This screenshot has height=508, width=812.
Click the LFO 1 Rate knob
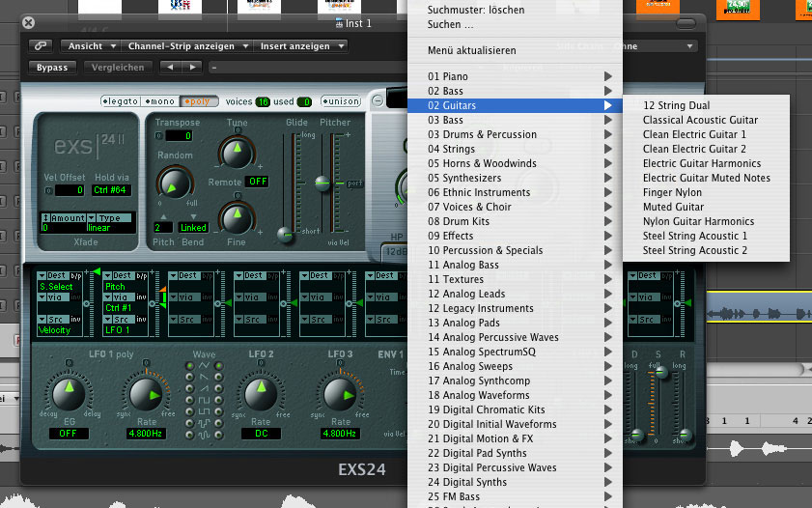(x=144, y=394)
